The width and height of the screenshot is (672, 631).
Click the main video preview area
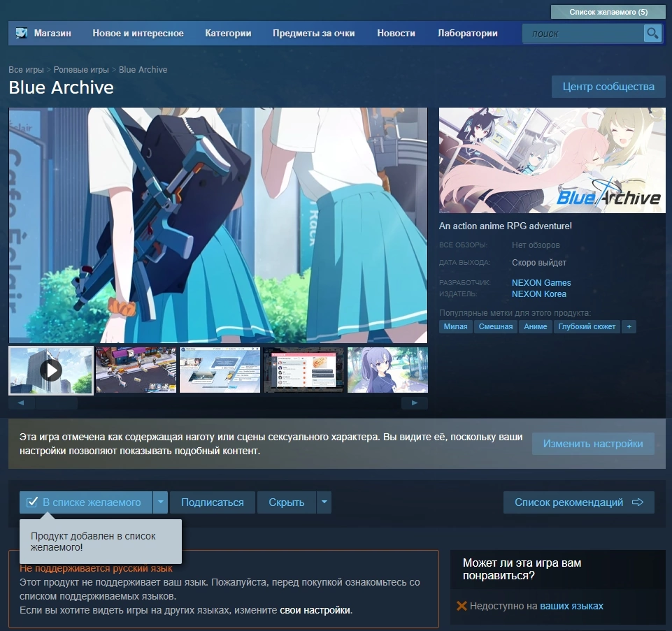coord(217,225)
